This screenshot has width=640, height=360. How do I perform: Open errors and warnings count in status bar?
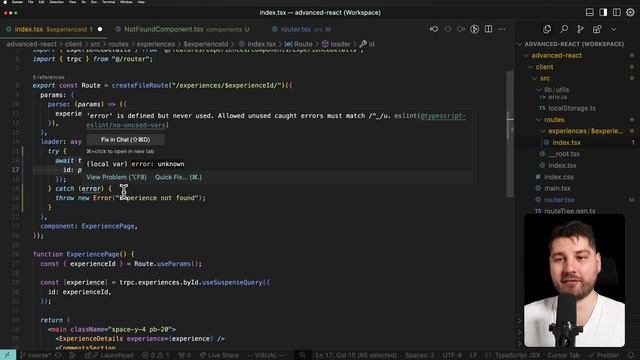(x=156, y=355)
